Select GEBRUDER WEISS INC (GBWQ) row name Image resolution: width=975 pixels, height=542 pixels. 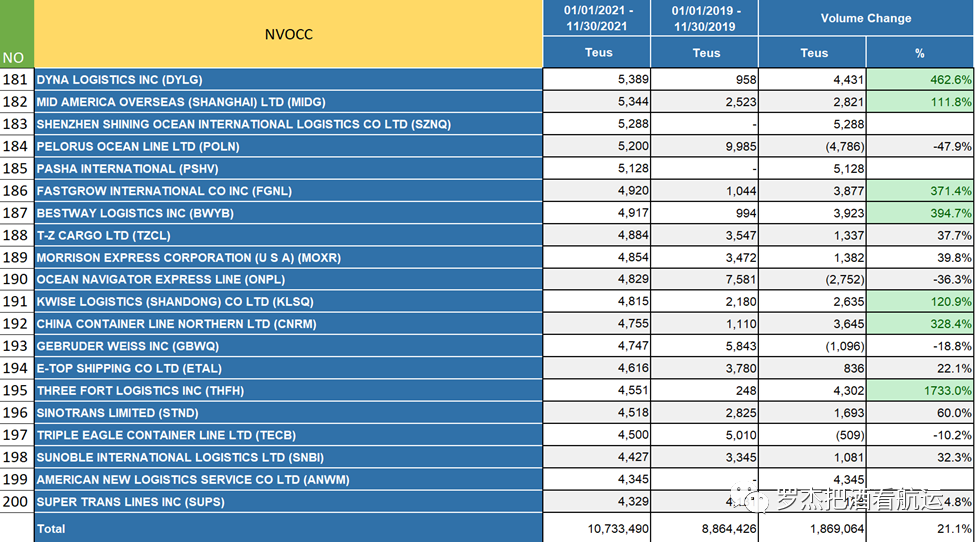coord(127,346)
